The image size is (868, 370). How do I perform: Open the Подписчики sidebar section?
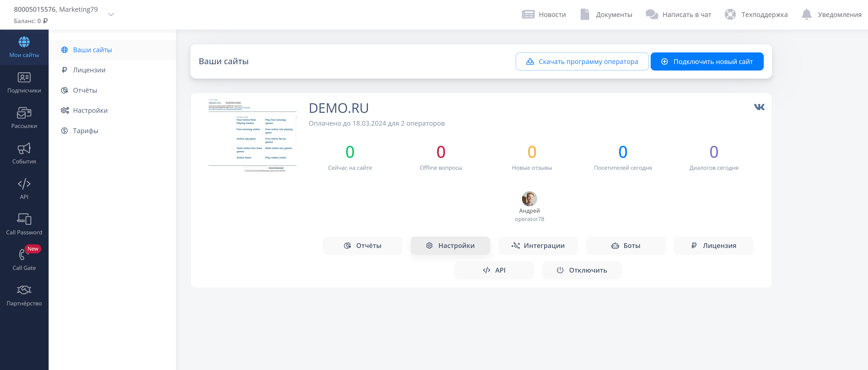(x=24, y=83)
